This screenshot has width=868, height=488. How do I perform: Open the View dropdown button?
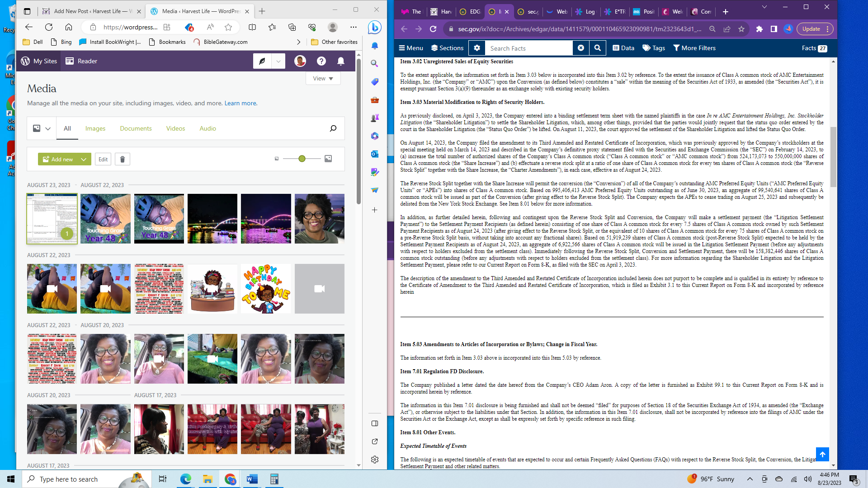pos(323,78)
